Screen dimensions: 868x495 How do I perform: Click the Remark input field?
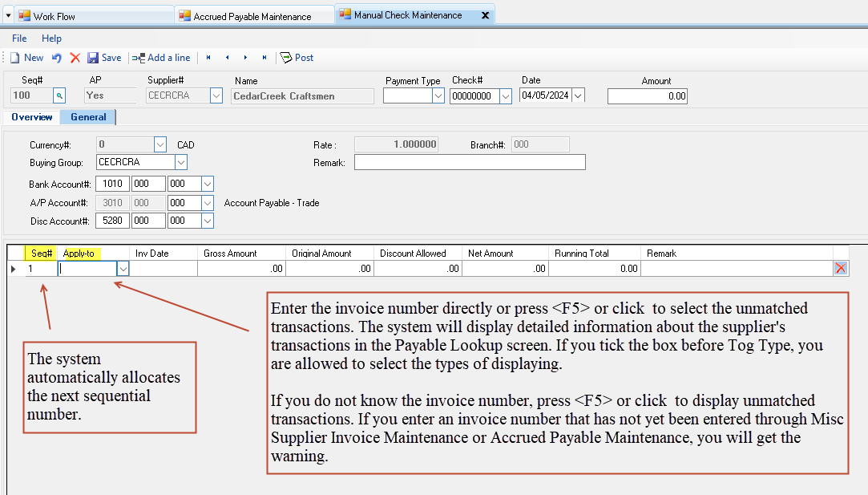470,162
